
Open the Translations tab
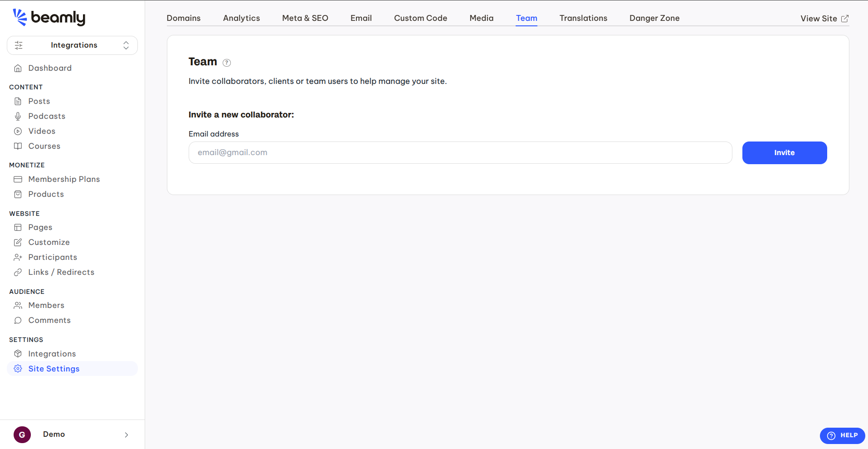583,18
